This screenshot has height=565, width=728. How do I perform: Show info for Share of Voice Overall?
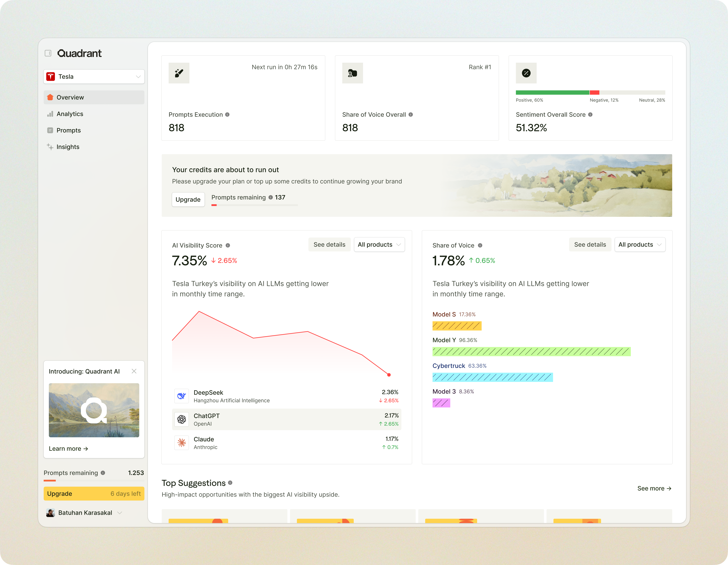click(411, 115)
